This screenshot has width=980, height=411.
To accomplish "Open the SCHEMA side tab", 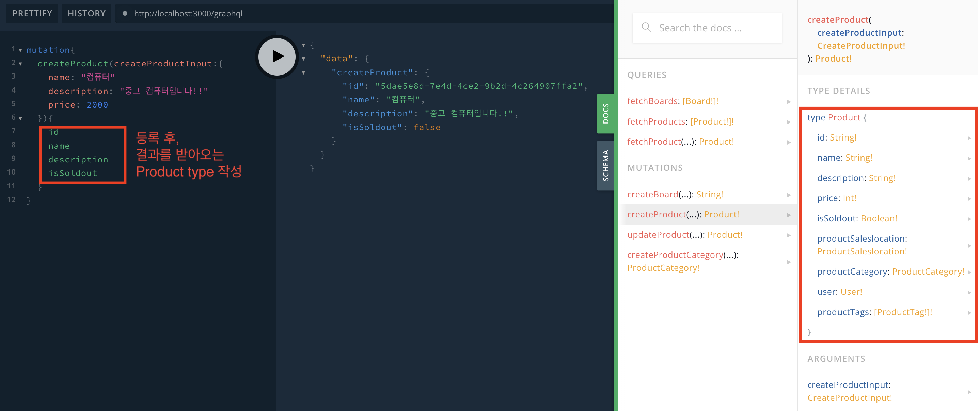I will tap(605, 165).
